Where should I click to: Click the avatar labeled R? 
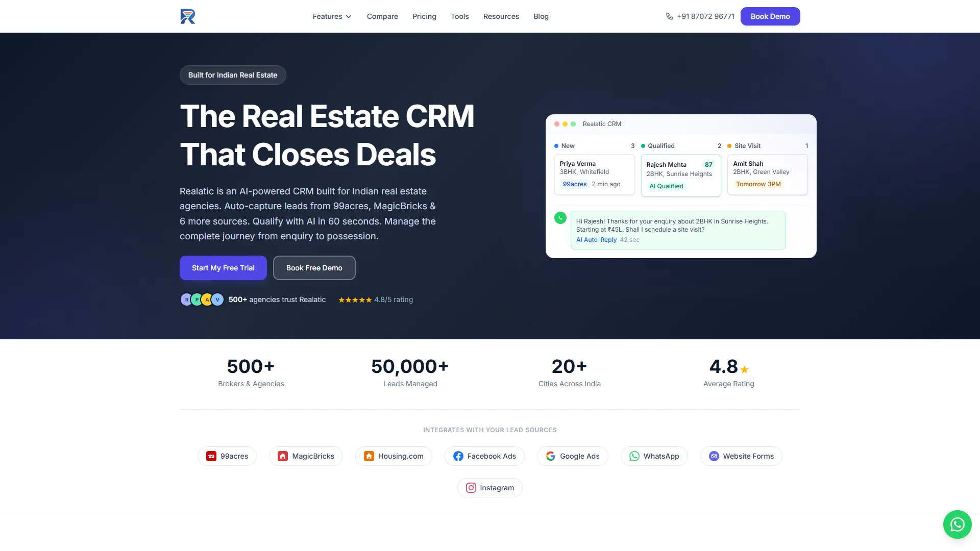coord(186,299)
